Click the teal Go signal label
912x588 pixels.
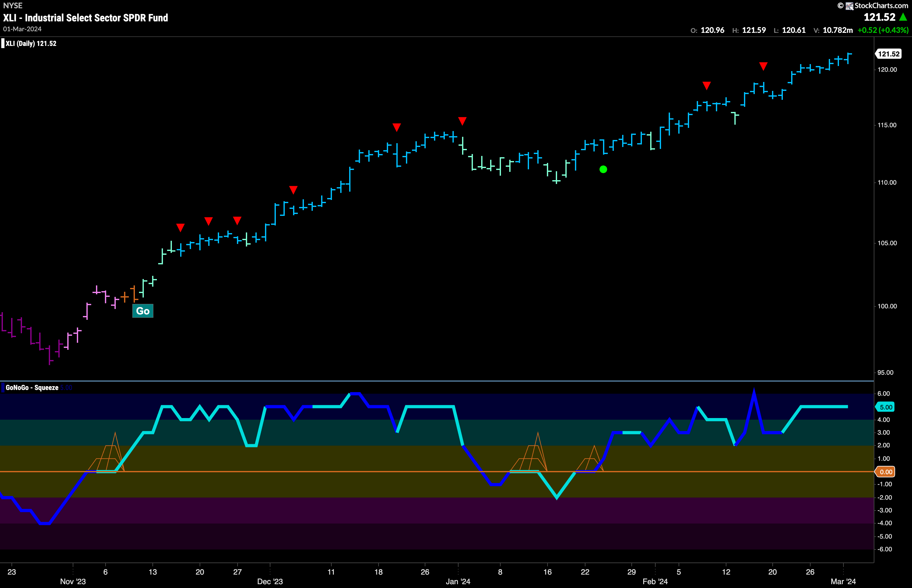(143, 311)
